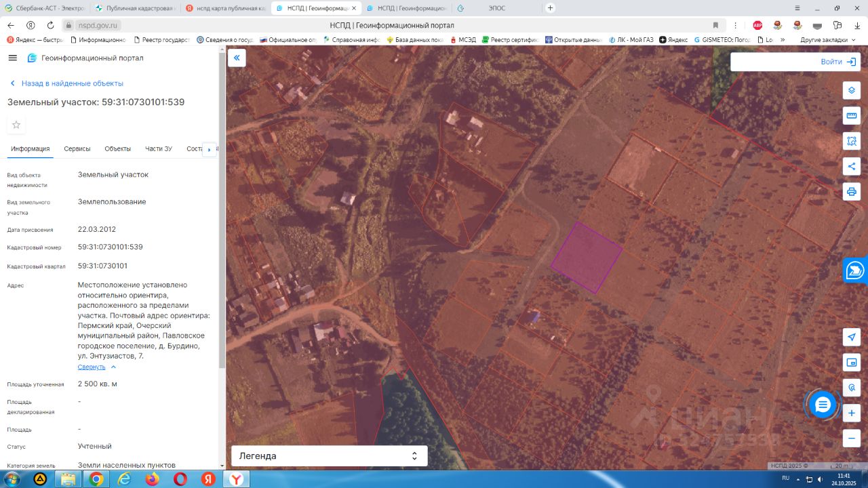This screenshot has height=488, width=868.
Task: Open Windows Explorer folder on taskbar
Action: pos(68,479)
